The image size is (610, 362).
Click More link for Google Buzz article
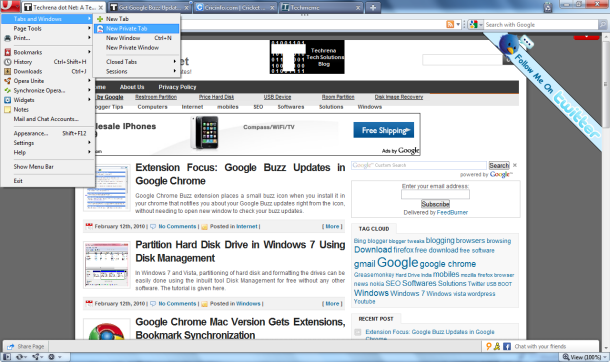(x=332, y=226)
